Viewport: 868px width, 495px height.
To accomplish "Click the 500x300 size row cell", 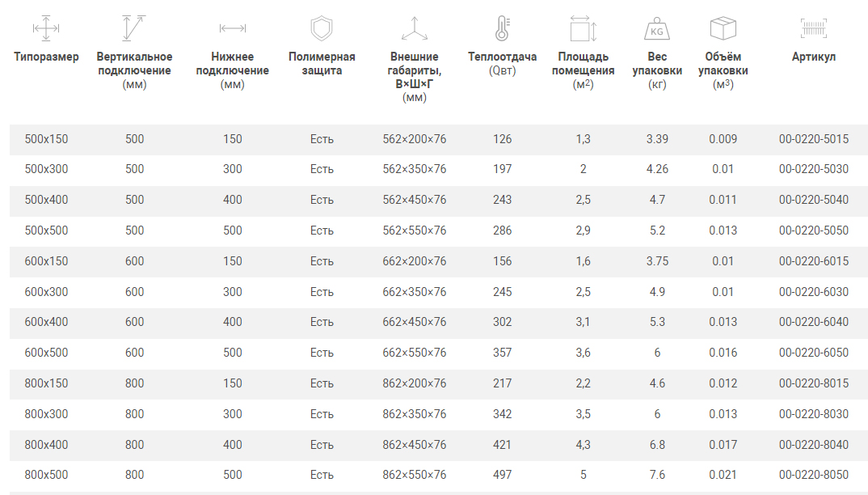I will coord(46,169).
